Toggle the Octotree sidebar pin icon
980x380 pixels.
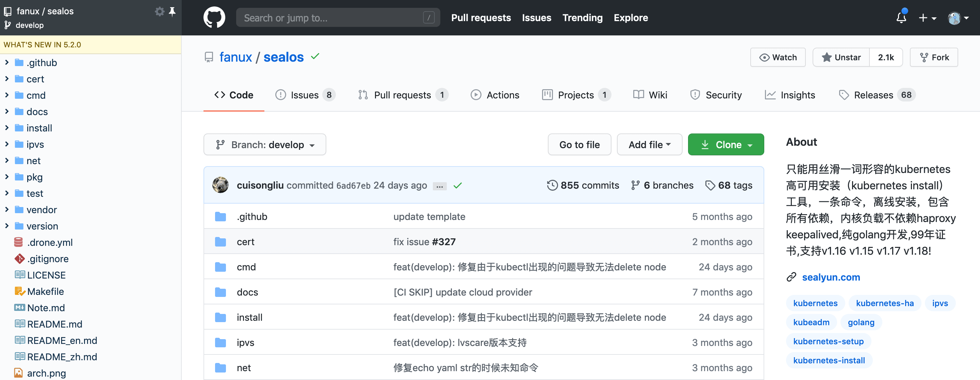(172, 12)
